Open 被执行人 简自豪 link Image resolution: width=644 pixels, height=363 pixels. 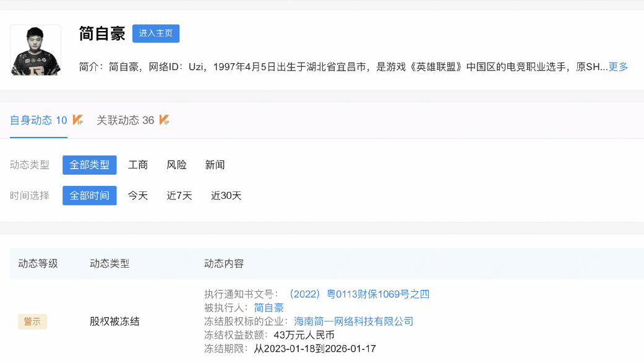coord(269,307)
